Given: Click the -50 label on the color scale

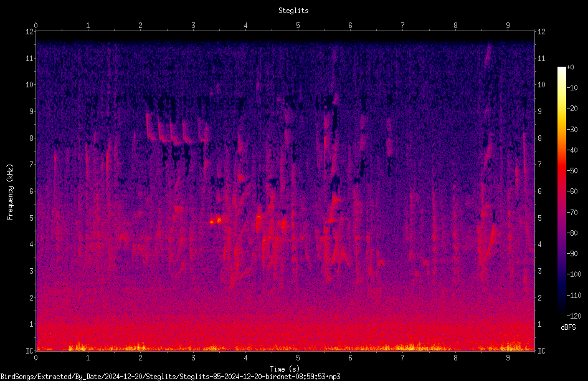Looking at the screenshot, I should point(572,171).
